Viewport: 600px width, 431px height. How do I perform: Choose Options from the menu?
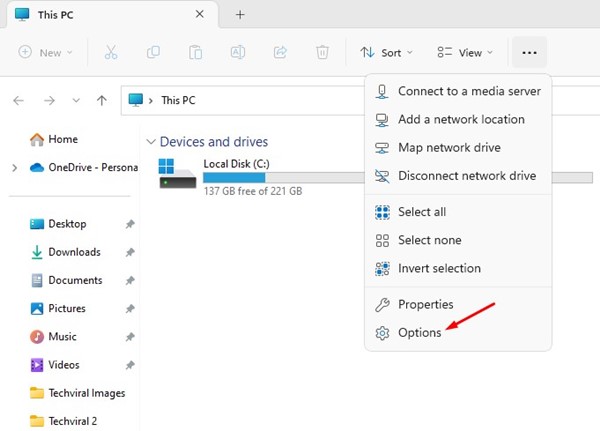tap(419, 332)
